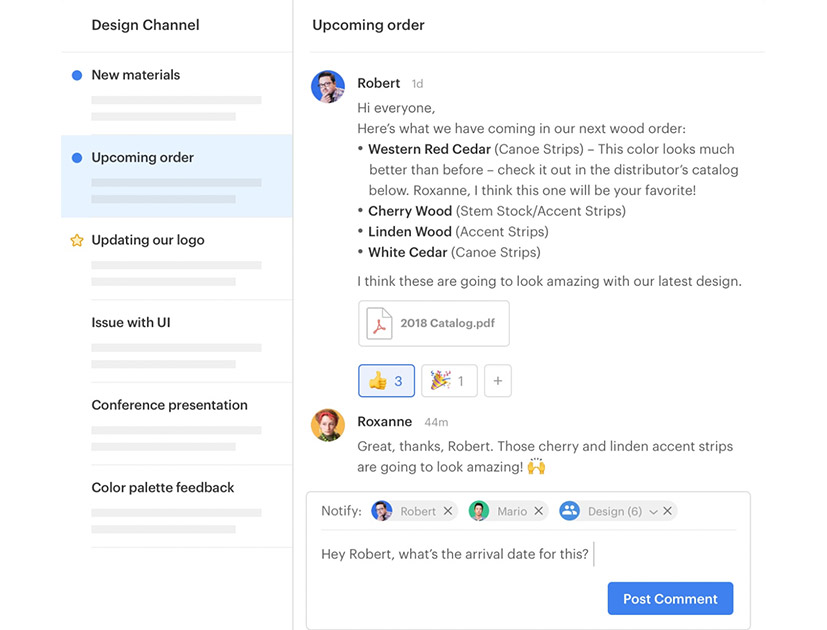Viewport: 827px width, 630px height.
Task: Click into the comment text field
Action: pos(528,554)
